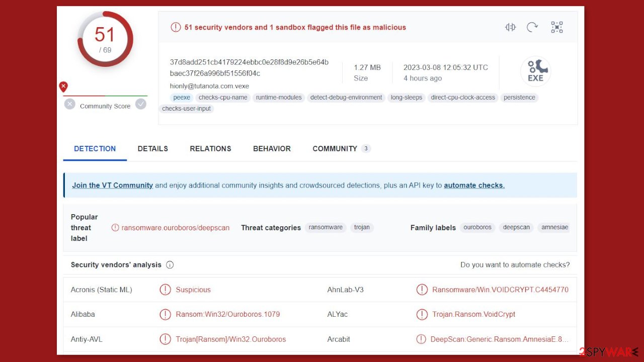
Task: Click the file name hionly@tutanota.com.vexe
Action: pyautogui.click(x=209, y=86)
